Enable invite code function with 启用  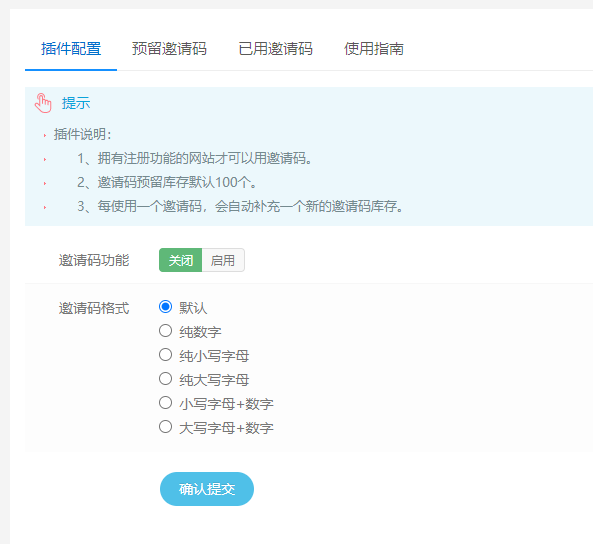point(223,260)
